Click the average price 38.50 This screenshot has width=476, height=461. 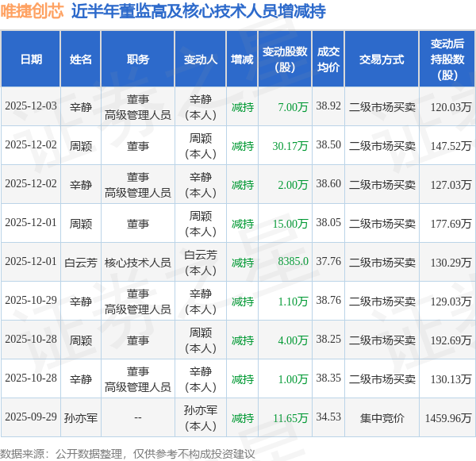coord(328,145)
